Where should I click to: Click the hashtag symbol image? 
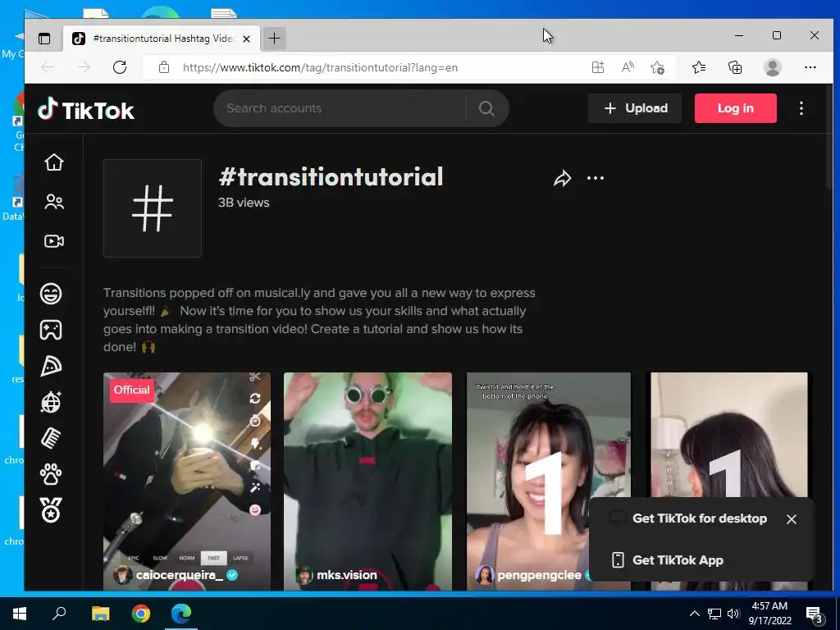click(153, 208)
